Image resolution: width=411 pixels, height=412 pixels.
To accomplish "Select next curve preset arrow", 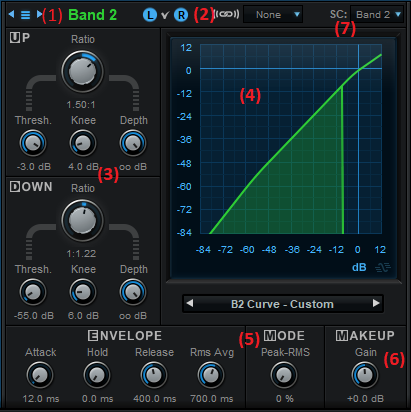I will click(x=376, y=303).
